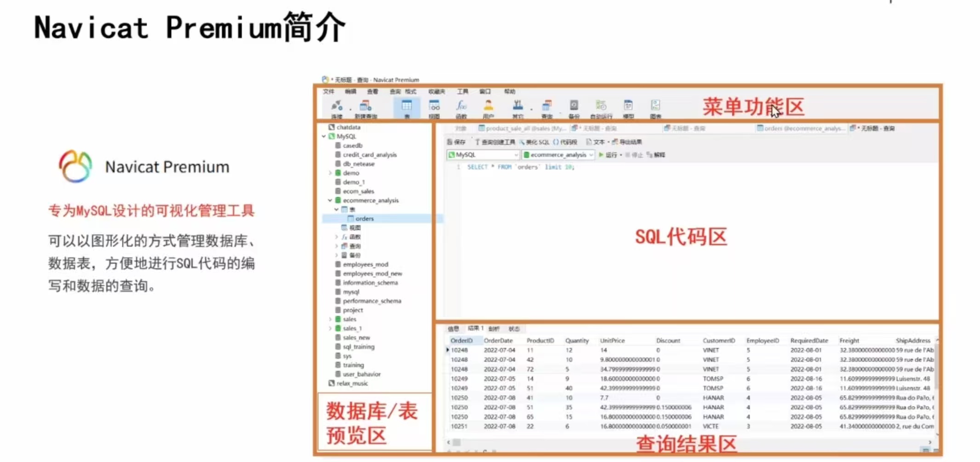Select the orders table in the tree
980x462 pixels.
pos(360,219)
